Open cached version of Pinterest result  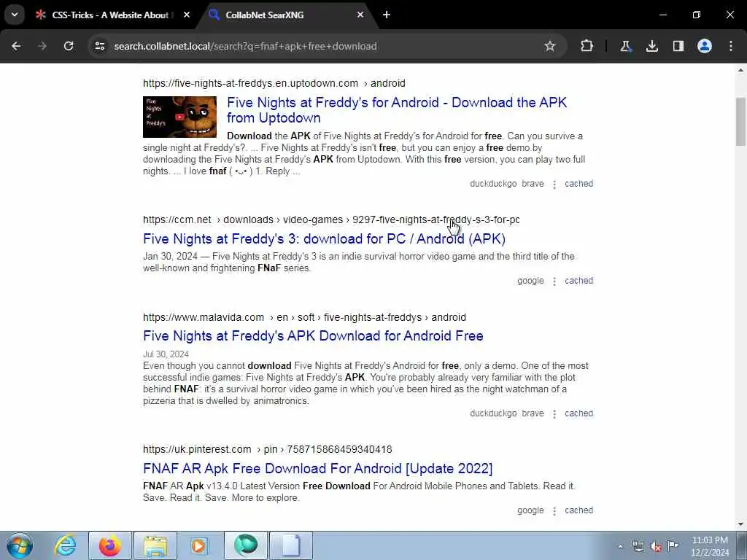click(578, 510)
